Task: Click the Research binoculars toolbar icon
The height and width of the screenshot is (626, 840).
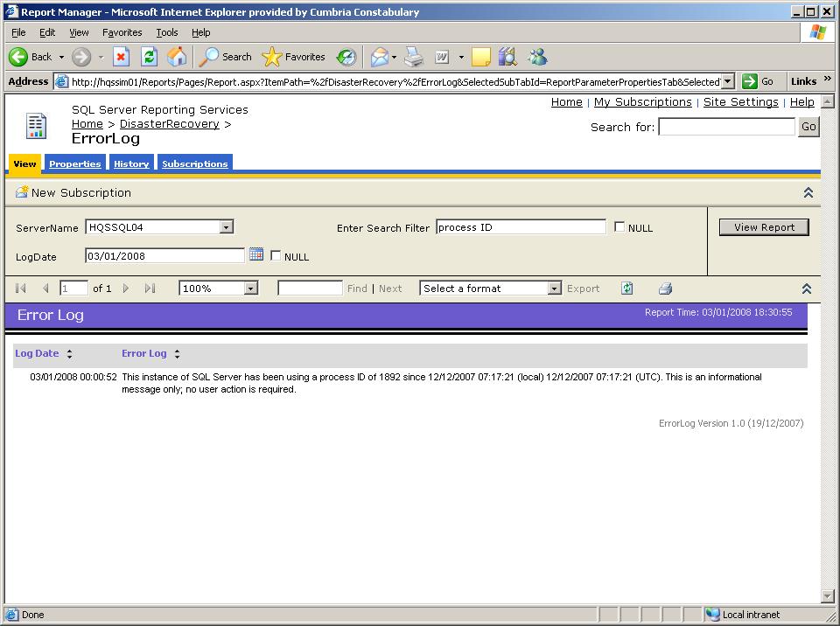Action: point(507,57)
